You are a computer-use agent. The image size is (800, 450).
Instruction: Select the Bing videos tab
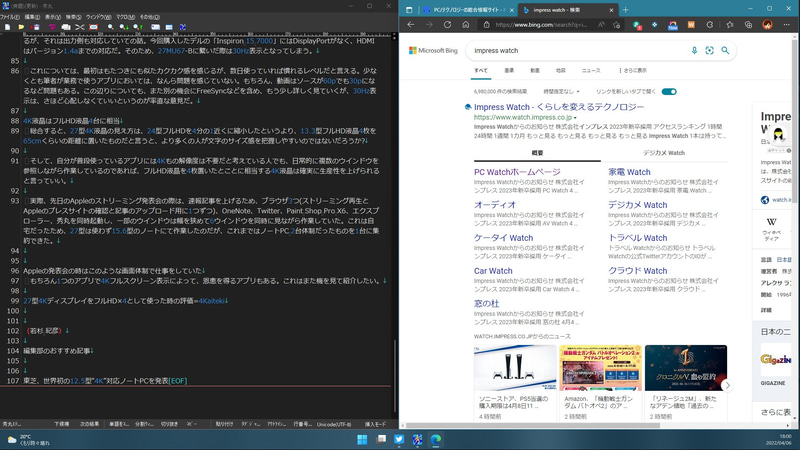535,70
